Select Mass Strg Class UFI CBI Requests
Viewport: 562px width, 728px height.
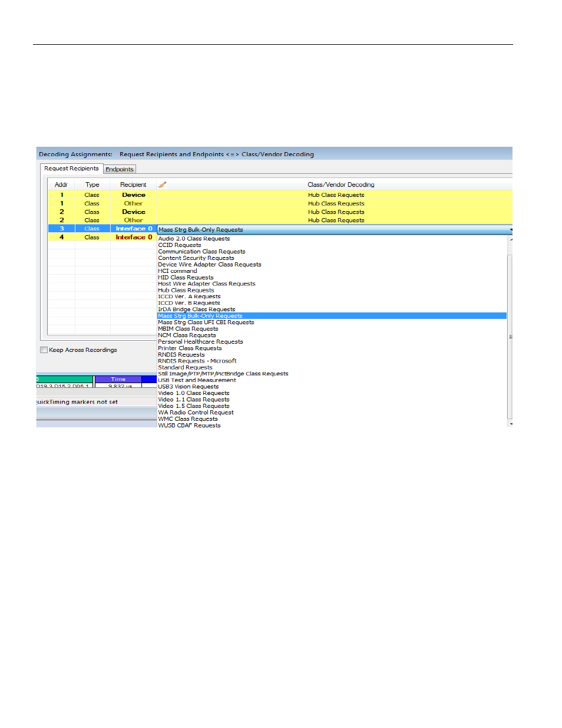(206, 322)
